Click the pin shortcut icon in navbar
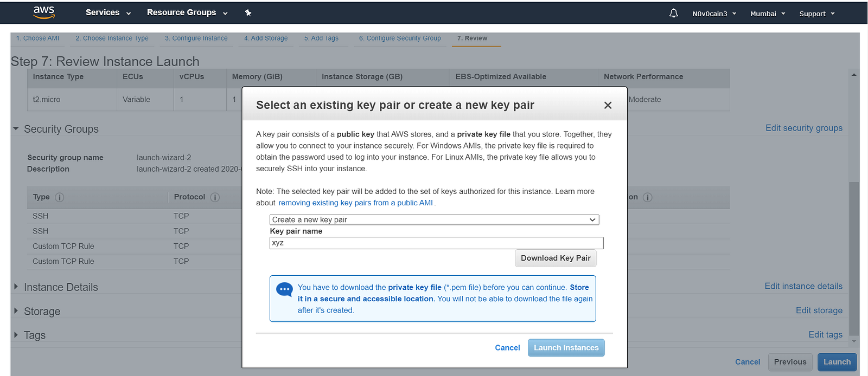 pos(248,12)
